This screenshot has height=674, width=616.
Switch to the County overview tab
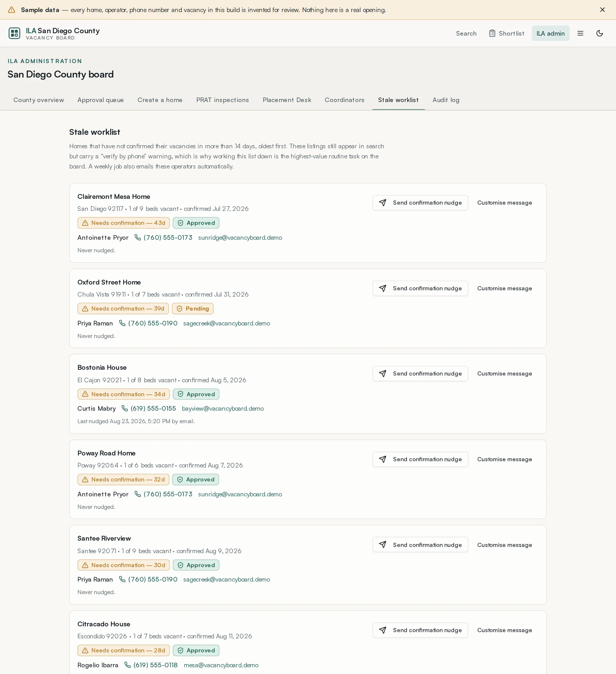39,100
